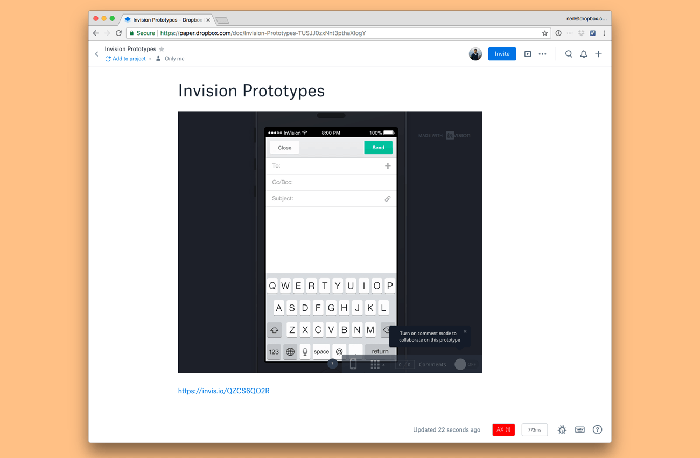Click Add to project link
Viewport: 700px width, 458px height.
tap(126, 59)
